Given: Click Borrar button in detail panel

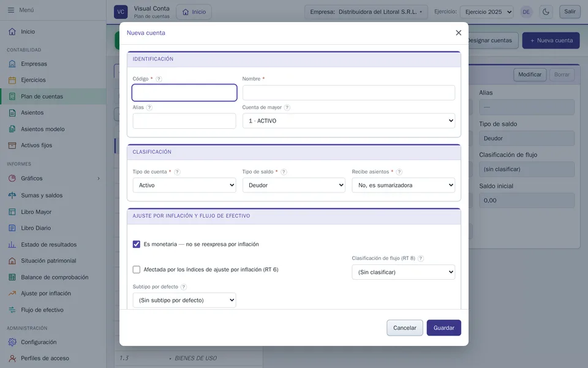Looking at the screenshot, I should (x=562, y=74).
